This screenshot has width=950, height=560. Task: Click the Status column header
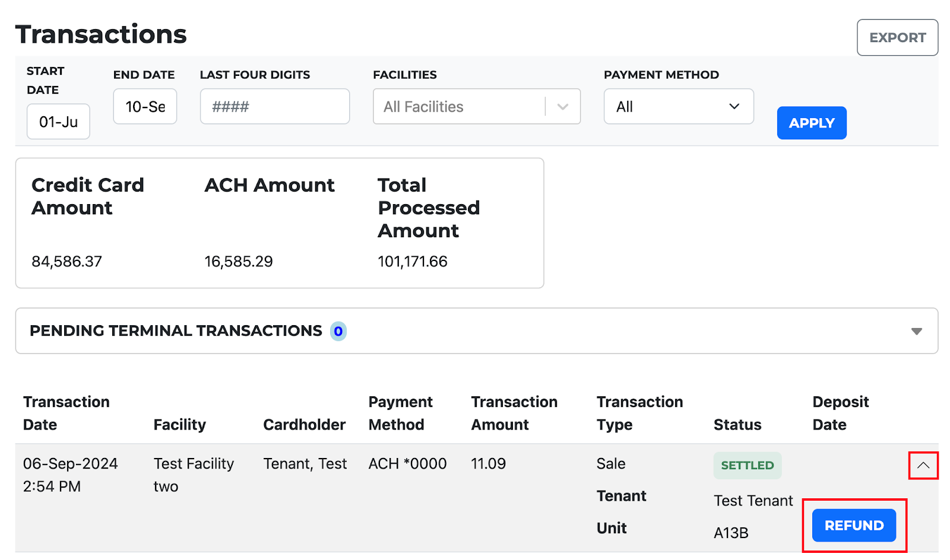tap(737, 425)
